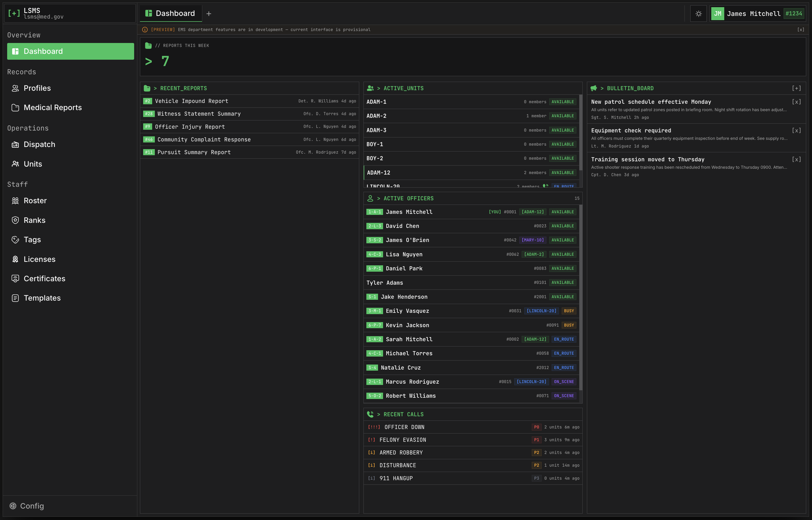
Task: Close the EMS preview notice banner
Action: tap(801, 30)
